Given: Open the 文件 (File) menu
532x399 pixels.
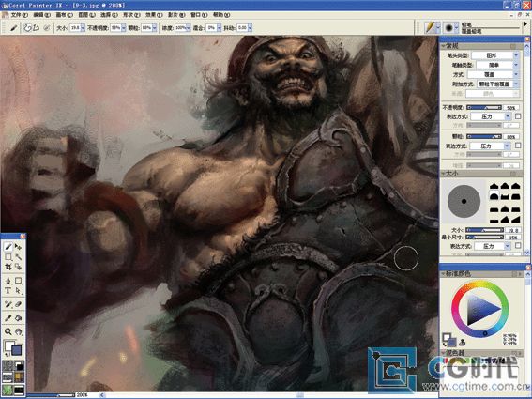Looking at the screenshot, I should point(20,15).
